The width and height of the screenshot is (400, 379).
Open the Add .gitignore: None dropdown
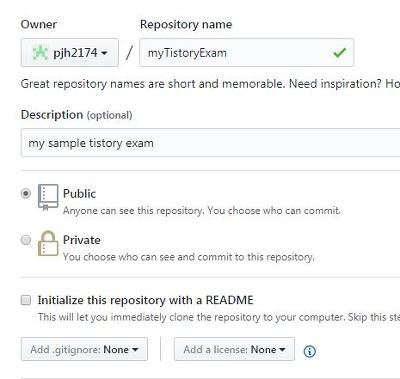pos(84,349)
